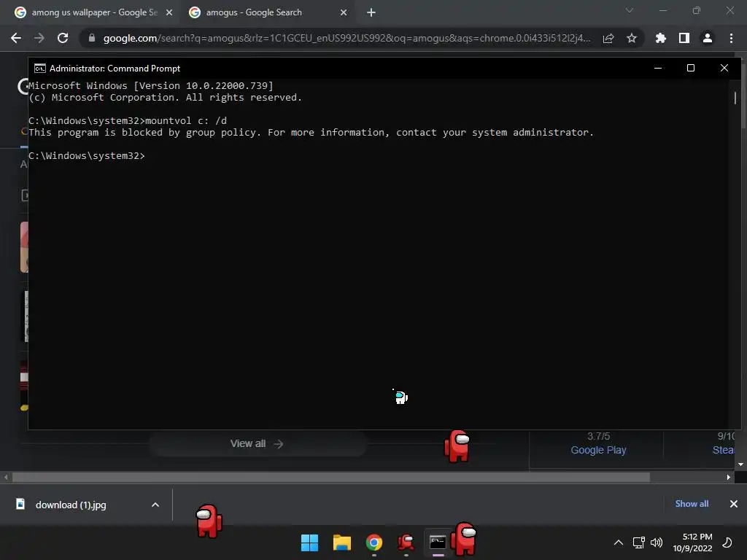Open the Chrome profile menu
This screenshot has height=560, width=747.
(708, 38)
